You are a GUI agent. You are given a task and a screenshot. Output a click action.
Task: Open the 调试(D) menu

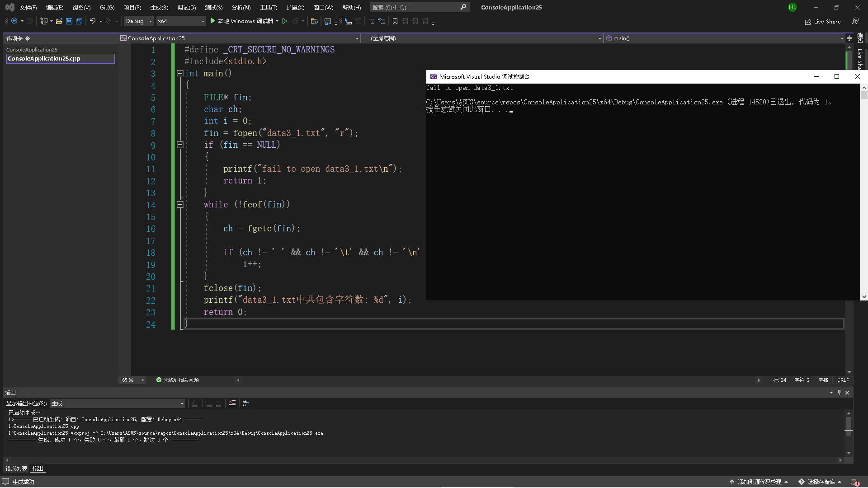(186, 7)
